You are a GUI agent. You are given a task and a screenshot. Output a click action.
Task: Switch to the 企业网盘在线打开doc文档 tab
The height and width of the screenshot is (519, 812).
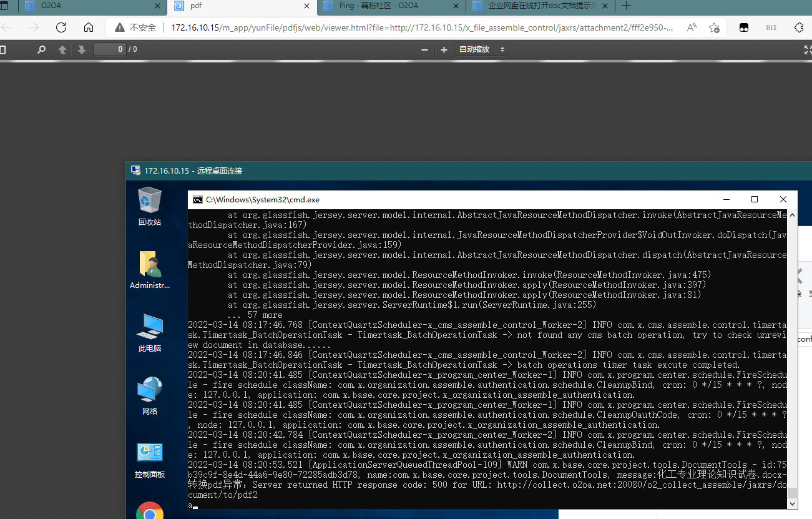541,6
